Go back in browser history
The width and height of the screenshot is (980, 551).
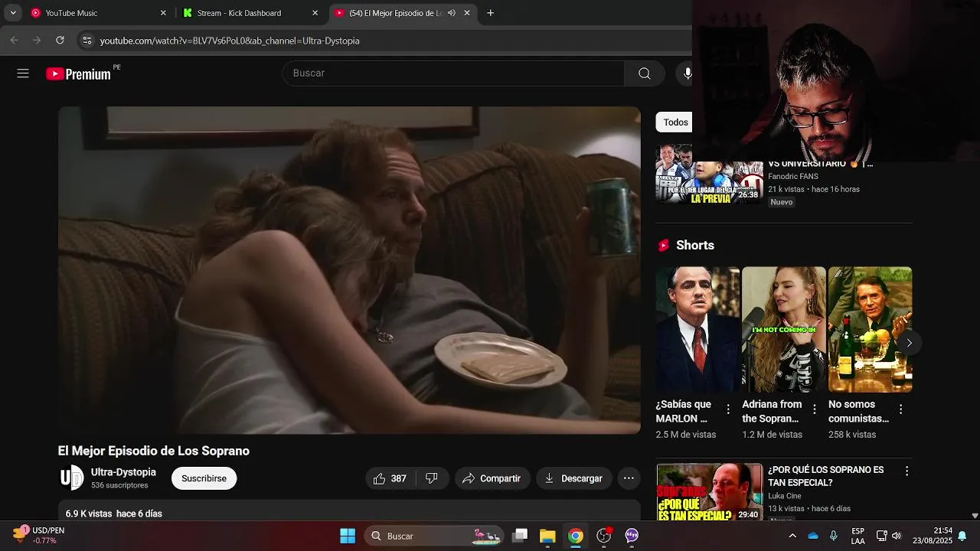coord(15,41)
